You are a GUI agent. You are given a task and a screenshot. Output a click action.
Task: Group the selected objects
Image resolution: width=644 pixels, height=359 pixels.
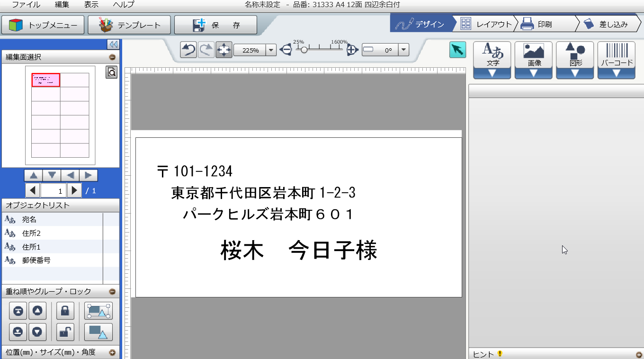[98, 311]
